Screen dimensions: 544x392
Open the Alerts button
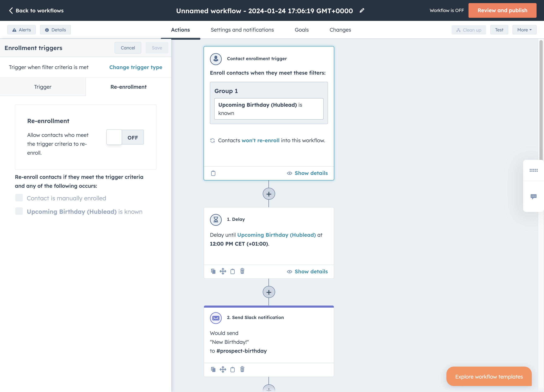pyautogui.click(x=21, y=30)
